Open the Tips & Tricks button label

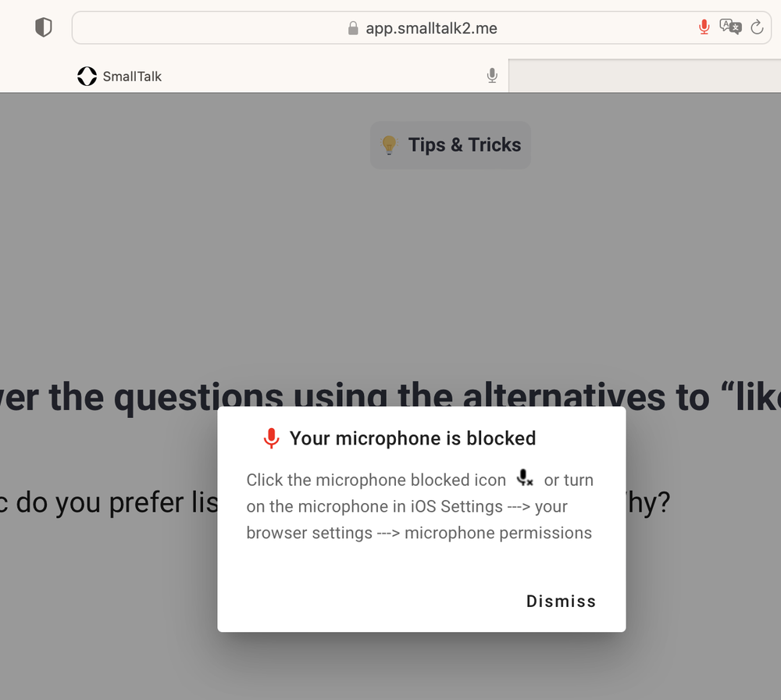tap(464, 145)
